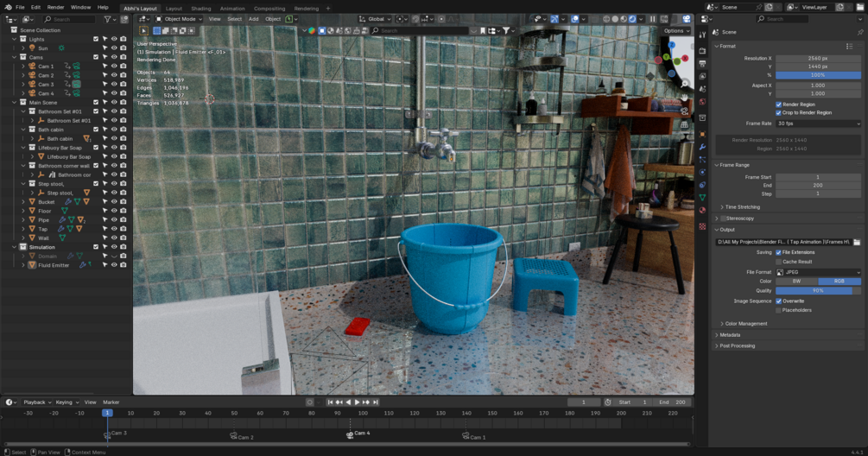Play the animation forward
This screenshot has height=456, width=868.
tap(357, 402)
